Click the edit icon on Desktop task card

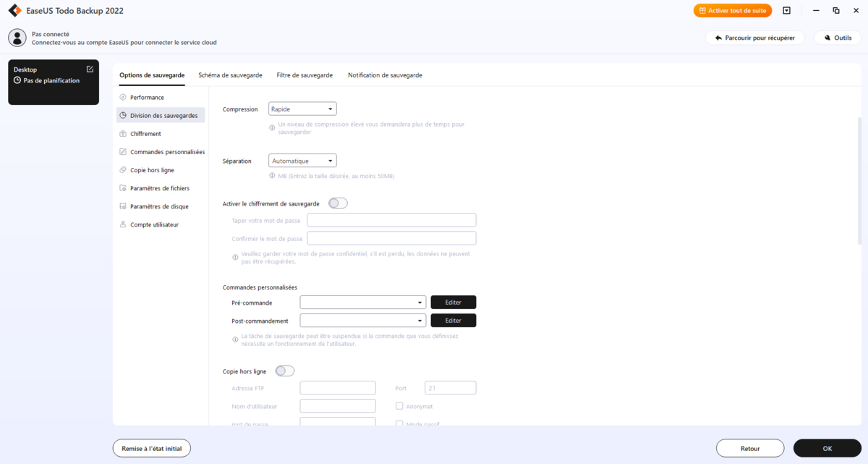pos(90,69)
